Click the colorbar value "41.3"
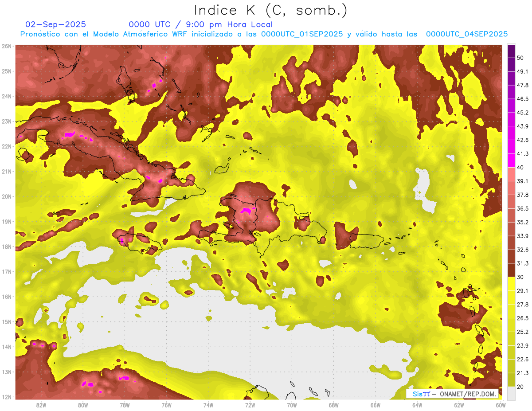532x411 pixels. click(x=522, y=154)
